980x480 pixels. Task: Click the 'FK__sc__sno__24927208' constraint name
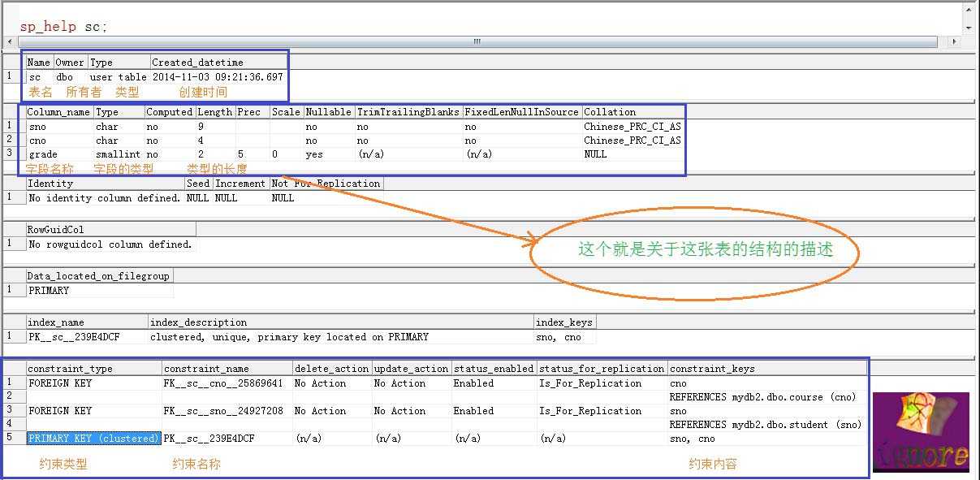click(x=227, y=411)
